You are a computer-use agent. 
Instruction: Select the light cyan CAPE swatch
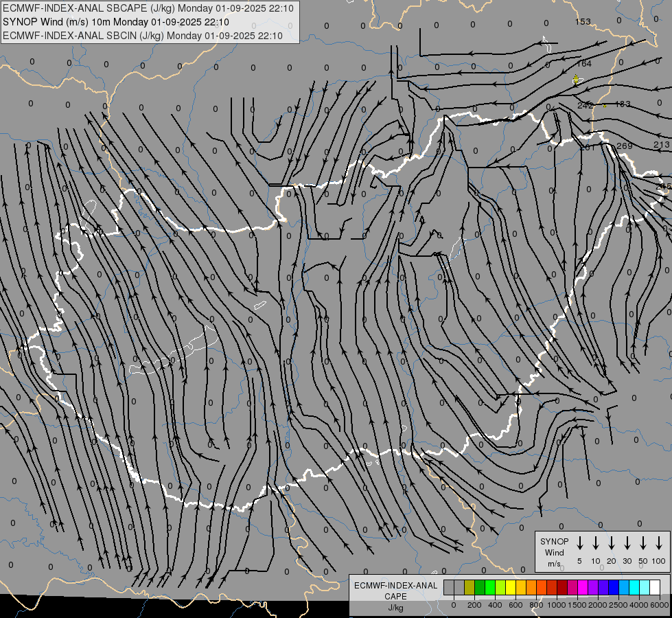[x=644, y=587]
